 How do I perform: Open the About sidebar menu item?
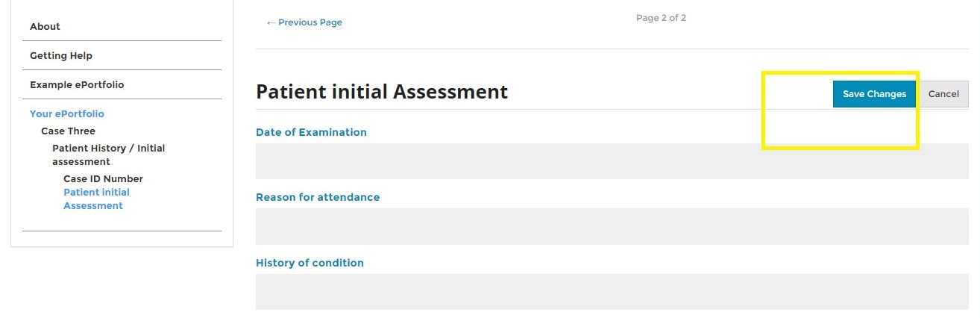tap(45, 26)
